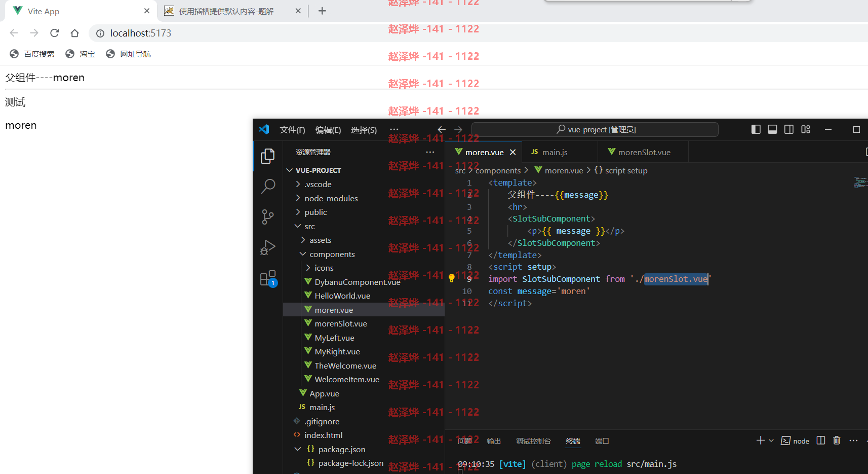Open the new terminal launch profile dropdown
This screenshot has width=868, height=474.
tap(771, 441)
